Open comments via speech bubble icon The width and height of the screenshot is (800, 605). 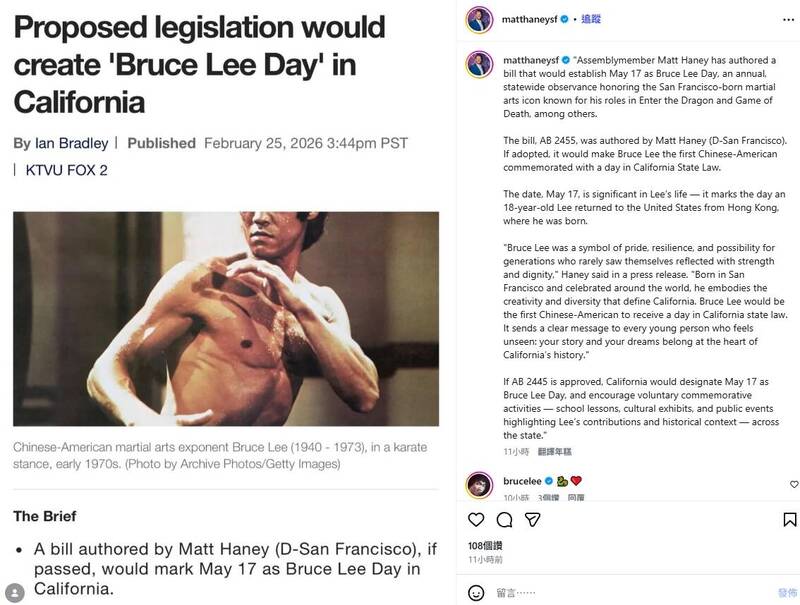[x=505, y=520]
